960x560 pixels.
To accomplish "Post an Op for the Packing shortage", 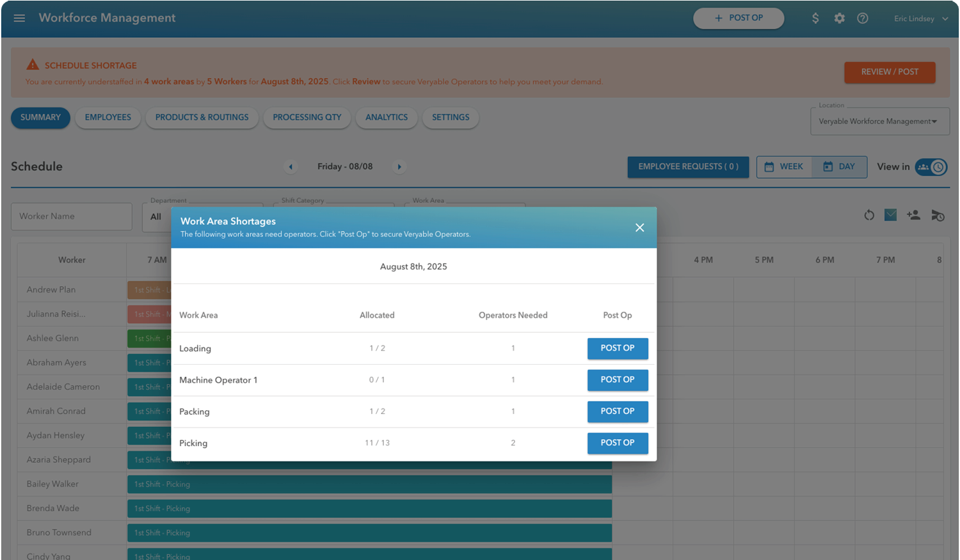I will pyautogui.click(x=617, y=412).
